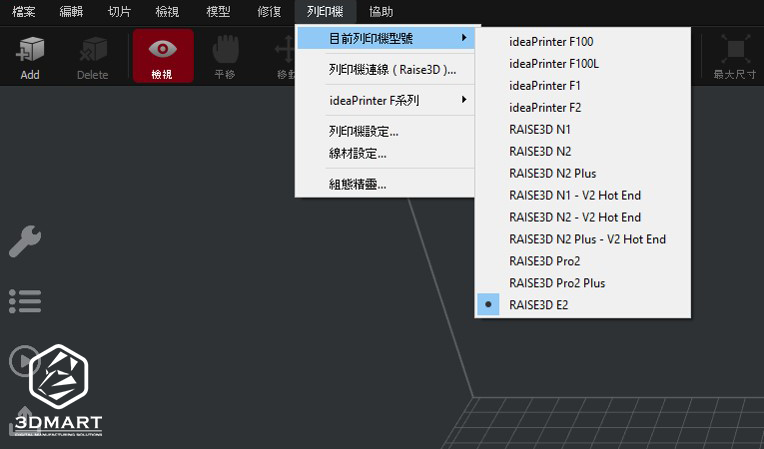Viewport: 764px width, 449px height.
Task: Open the 切片 menu
Action: tap(119, 12)
